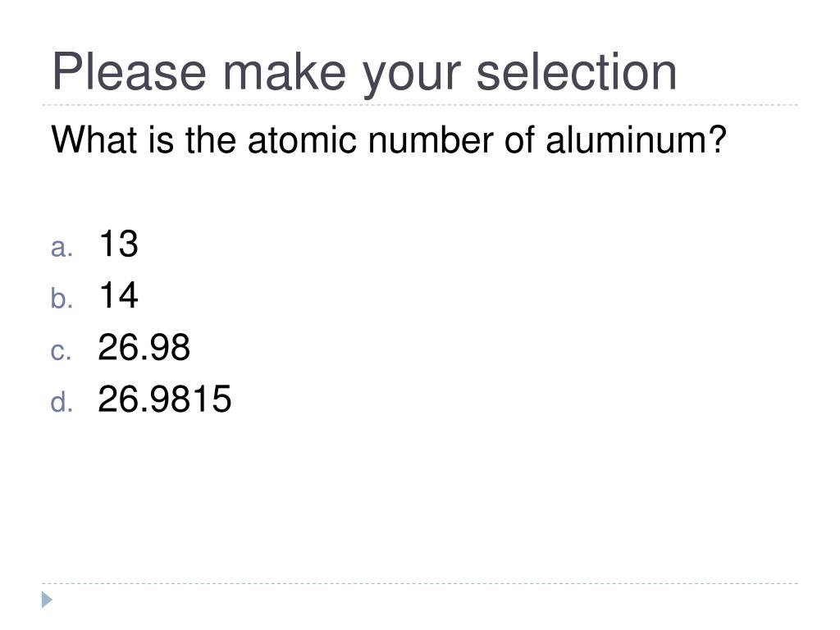Click the word make in the title
The width and height of the screenshot is (840, 630).
[285, 72]
